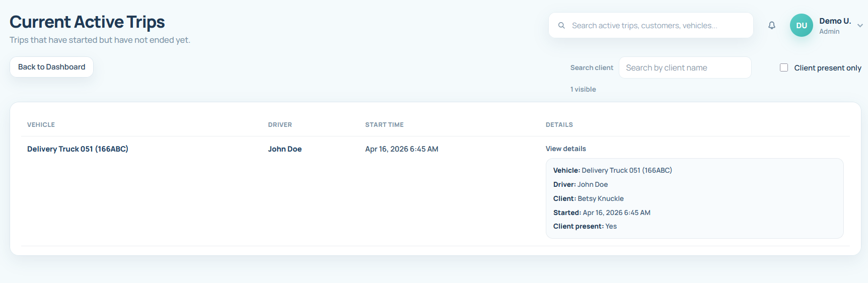This screenshot has height=283, width=868.
Task: Click the magnifier icon in the search bar
Action: point(561,25)
